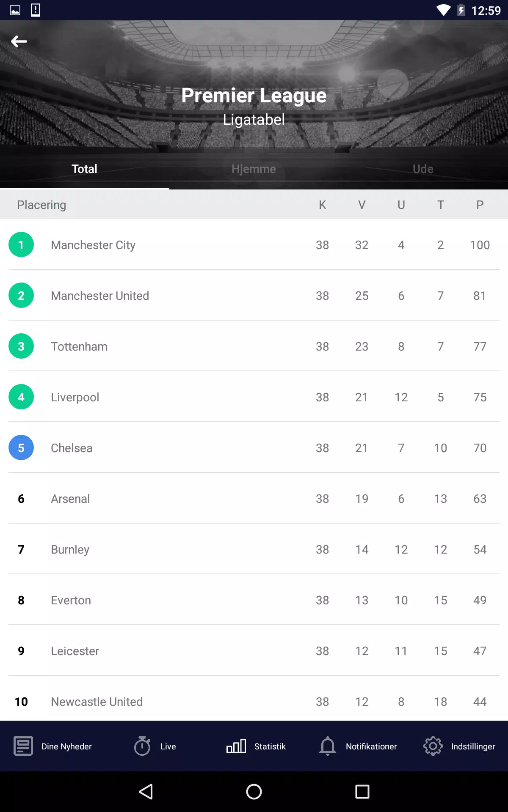The width and height of the screenshot is (508, 812).
Task: Open Manchester United team row
Action: click(x=254, y=295)
